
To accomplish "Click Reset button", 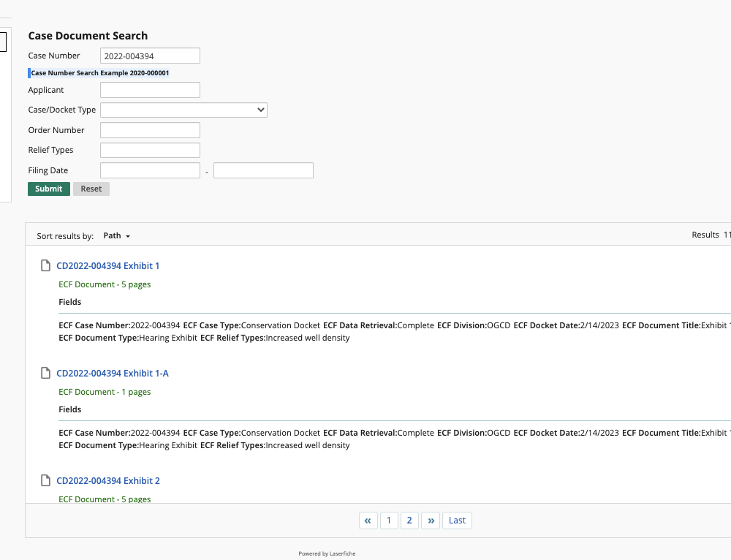I will (x=91, y=189).
